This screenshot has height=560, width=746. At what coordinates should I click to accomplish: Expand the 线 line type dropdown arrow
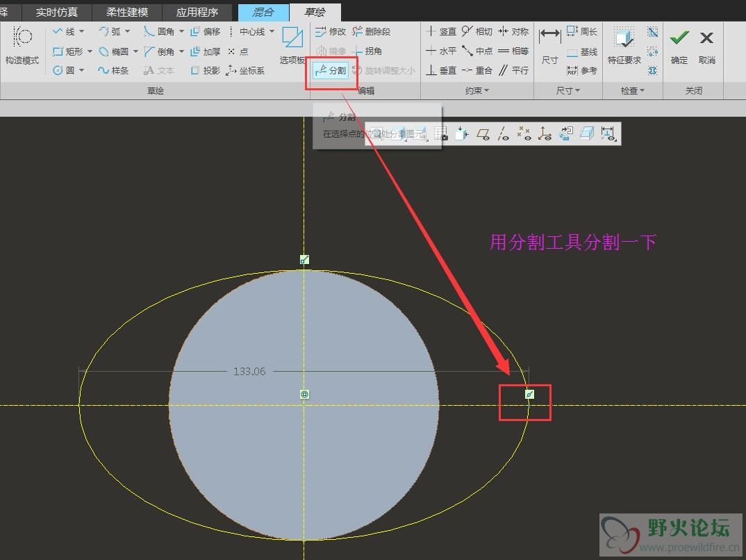[x=81, y=31]
